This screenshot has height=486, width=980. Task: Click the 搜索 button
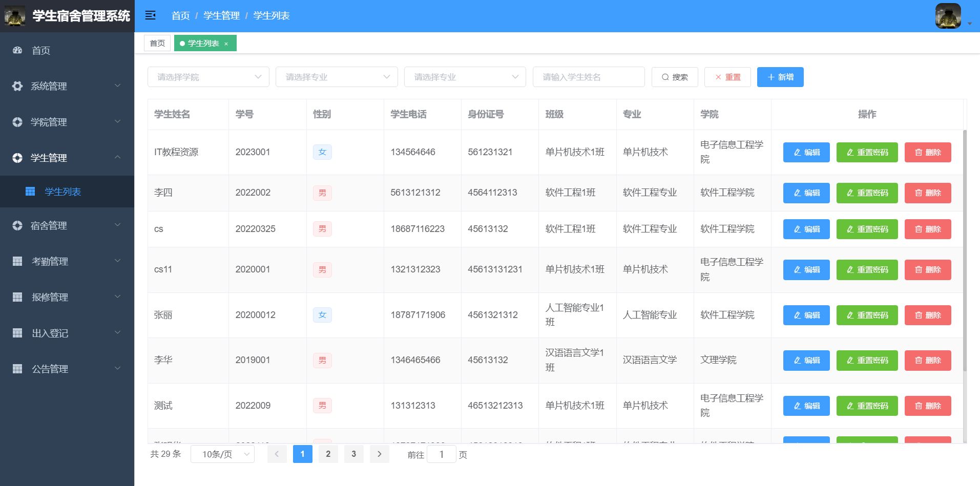(675, 77)
